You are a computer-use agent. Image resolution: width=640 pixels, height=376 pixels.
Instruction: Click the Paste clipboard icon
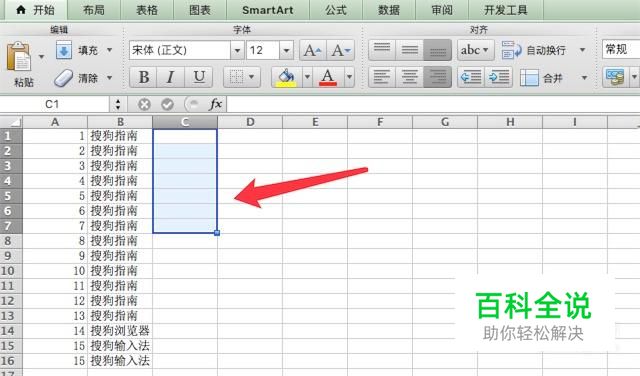pos(18,57)
